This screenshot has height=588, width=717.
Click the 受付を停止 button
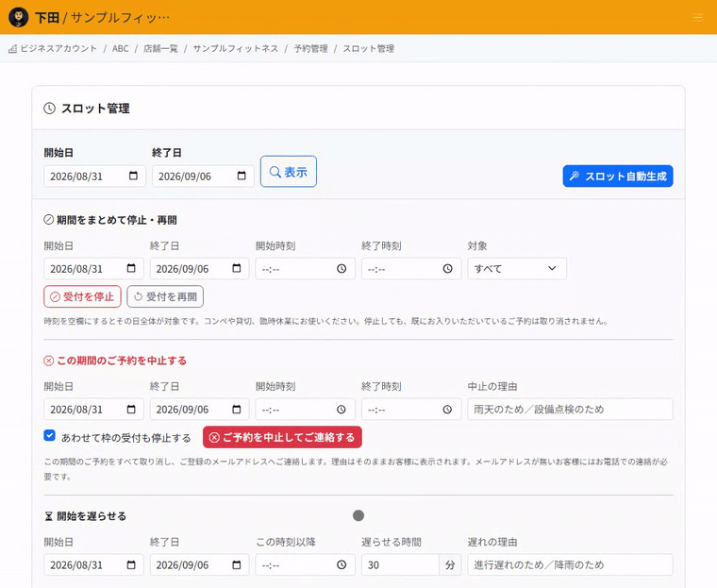tap(82, 296)
